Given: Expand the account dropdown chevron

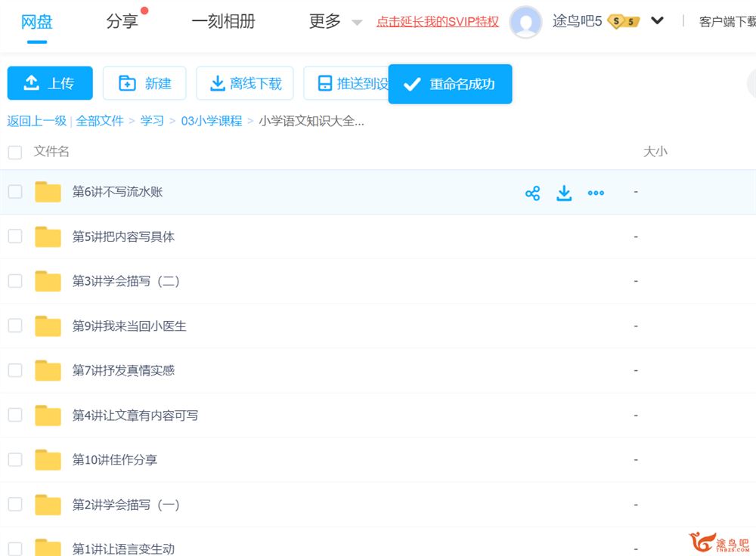Looking at the screenshot, I should [657, 20].
